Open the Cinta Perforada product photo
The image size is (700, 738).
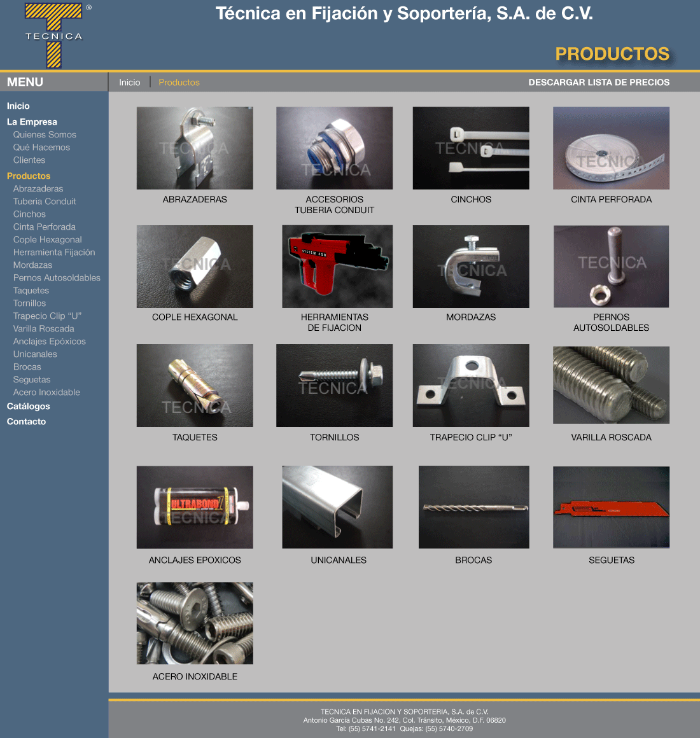click(611, 148)
